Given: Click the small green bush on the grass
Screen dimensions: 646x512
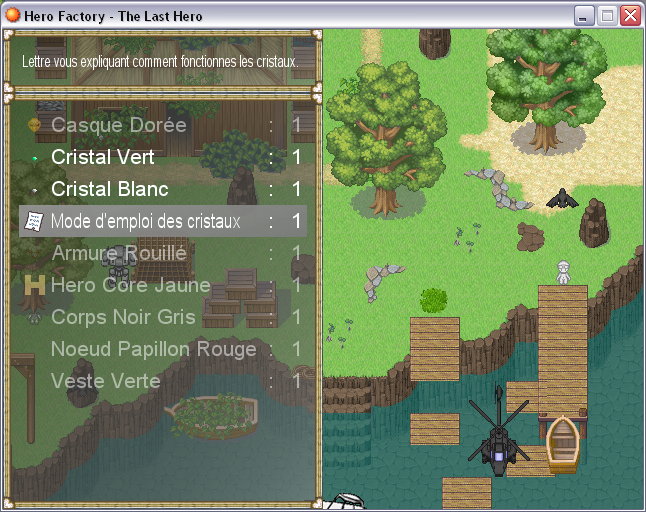Looking at the screenshot, I should point(433,300).
